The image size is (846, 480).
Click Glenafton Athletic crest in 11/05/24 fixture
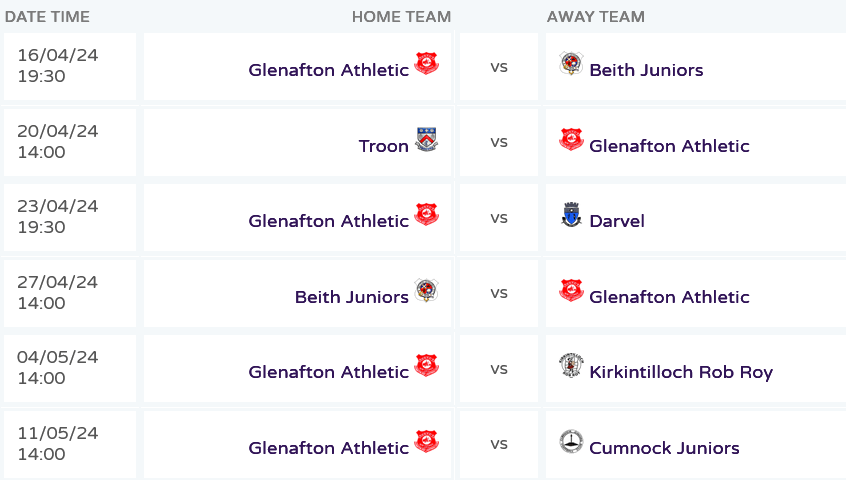(x=427, y=442)
